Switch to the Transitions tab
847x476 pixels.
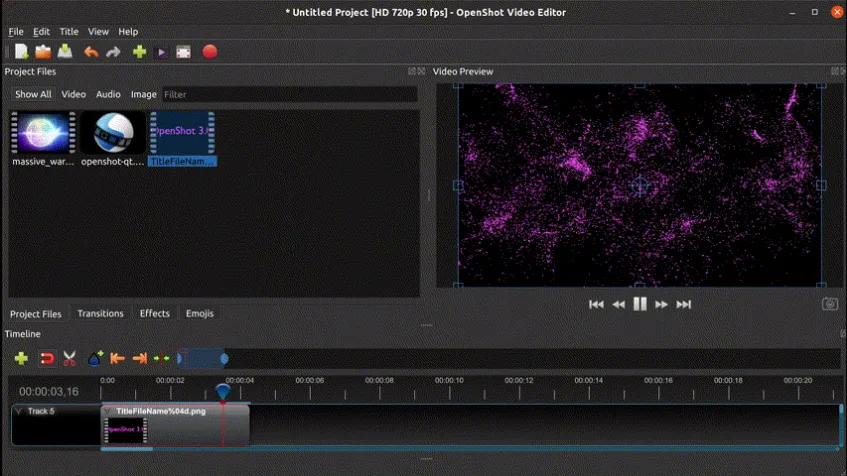pos(100,313)
